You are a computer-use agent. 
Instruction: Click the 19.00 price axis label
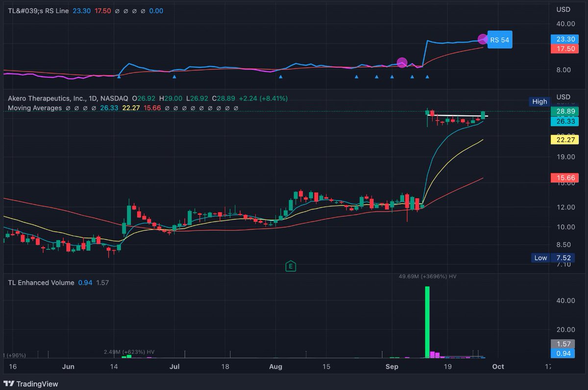click(x=565, y=157)
